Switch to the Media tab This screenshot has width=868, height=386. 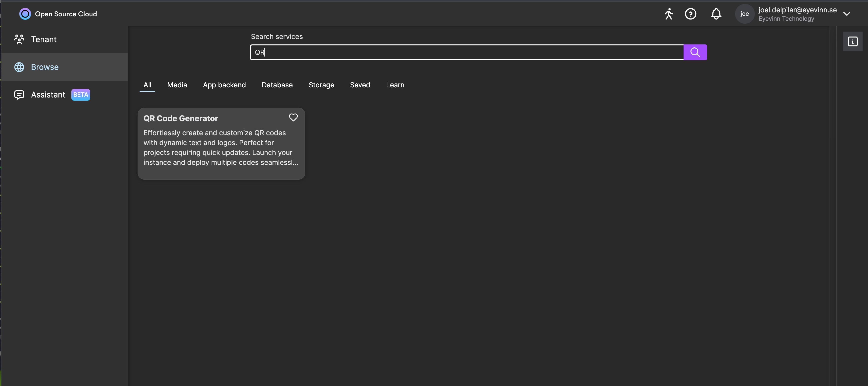pos(177,85)
